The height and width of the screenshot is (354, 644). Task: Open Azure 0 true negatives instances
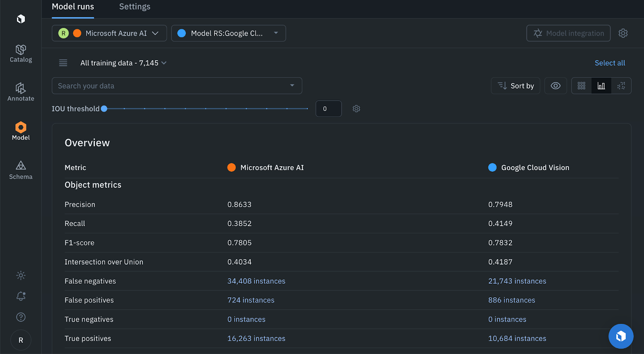246,319
